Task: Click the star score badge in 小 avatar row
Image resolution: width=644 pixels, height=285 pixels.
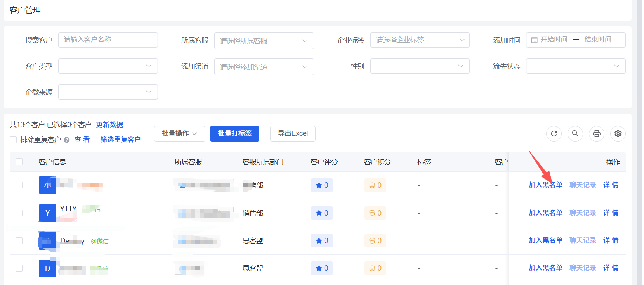Action: tap(322, 185)
